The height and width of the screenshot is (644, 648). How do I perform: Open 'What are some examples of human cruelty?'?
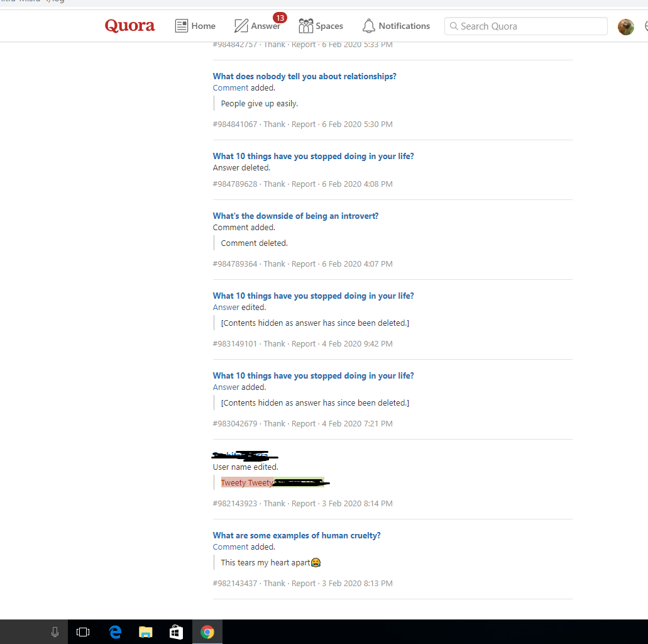click(x=297, y=535)
